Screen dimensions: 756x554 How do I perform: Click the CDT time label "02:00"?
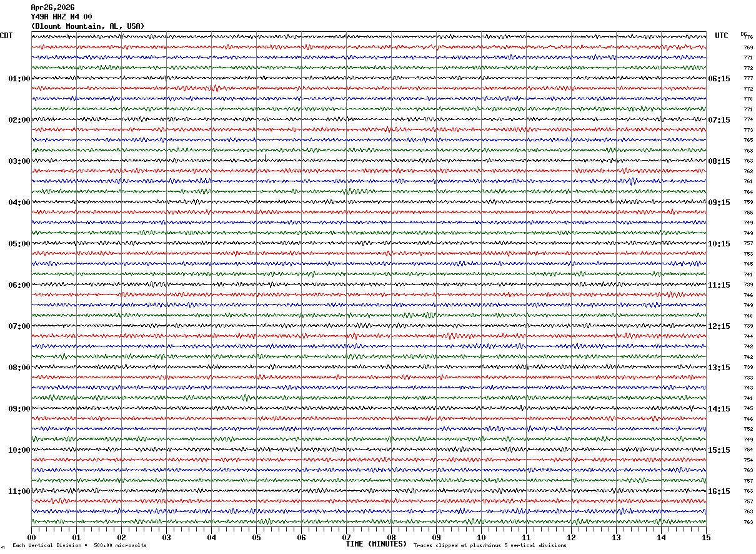pyautogui.click(x=19, y=120)
